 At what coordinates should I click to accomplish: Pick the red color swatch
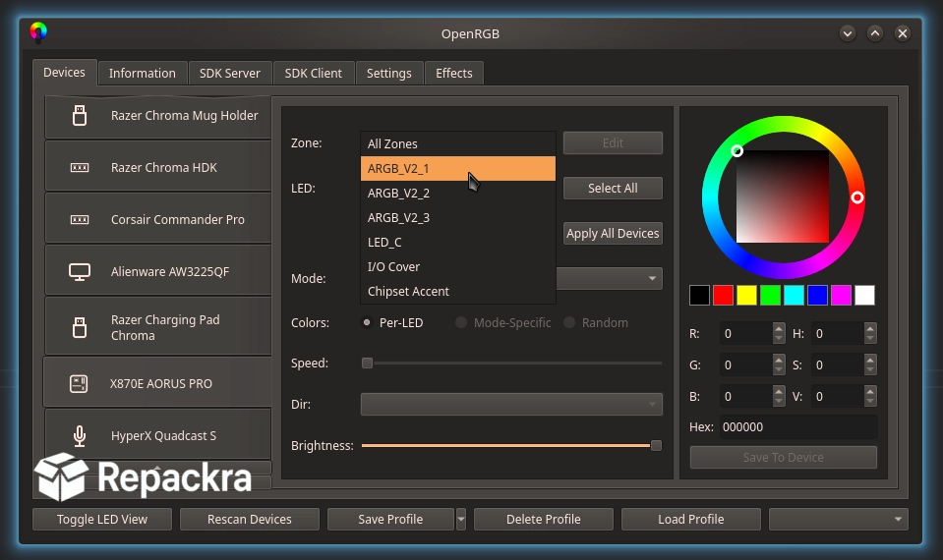(723, 295)
